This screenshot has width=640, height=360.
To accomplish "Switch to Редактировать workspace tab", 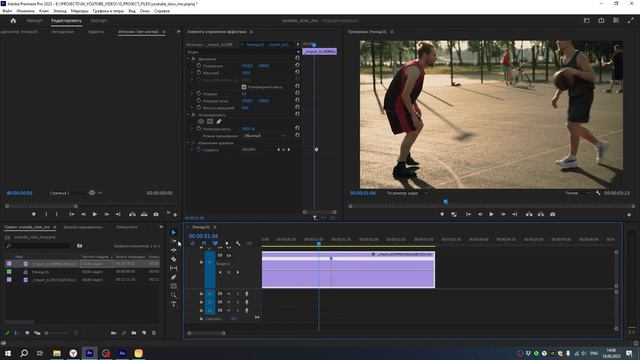I will [x=66, y=20].
